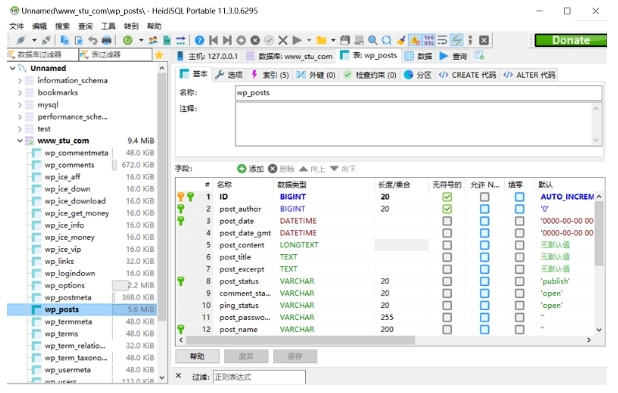Open the 数据 tab
Viewport: 618px width, 393px height.
tap(419, 56)
